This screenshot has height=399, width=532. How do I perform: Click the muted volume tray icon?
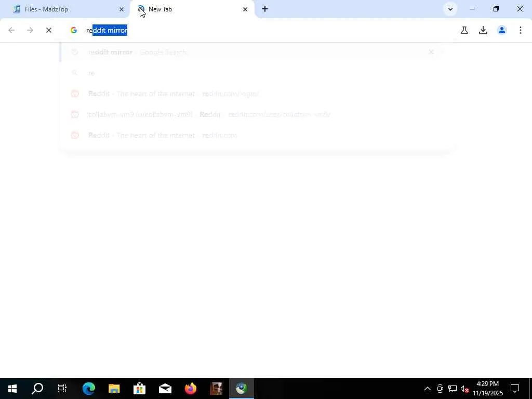[x=464, y=389]
